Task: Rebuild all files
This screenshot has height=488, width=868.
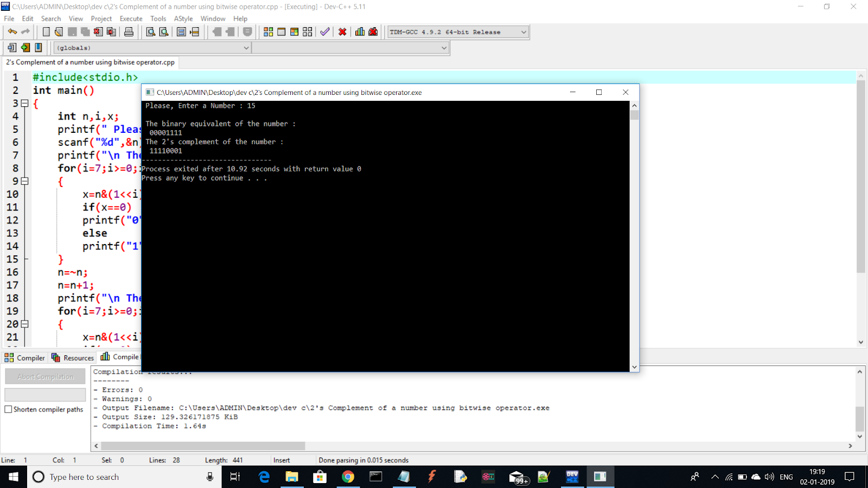Action: [x=307, y=31]
